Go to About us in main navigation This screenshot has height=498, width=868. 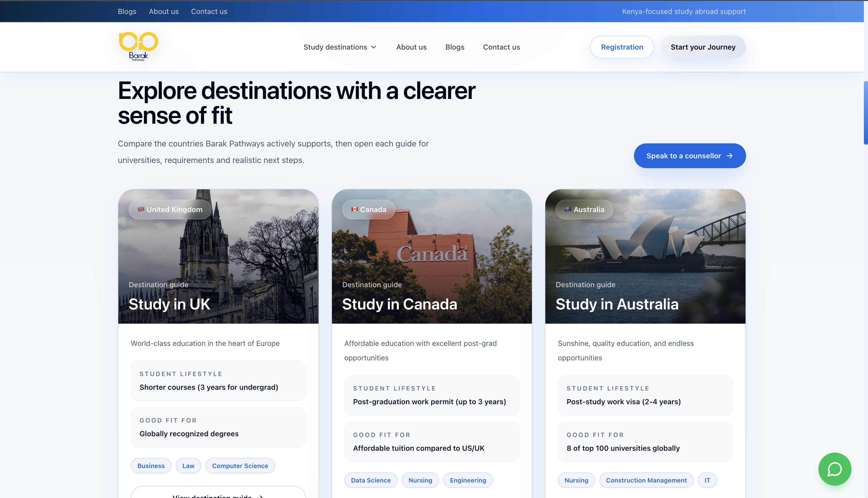click(412, 47)
